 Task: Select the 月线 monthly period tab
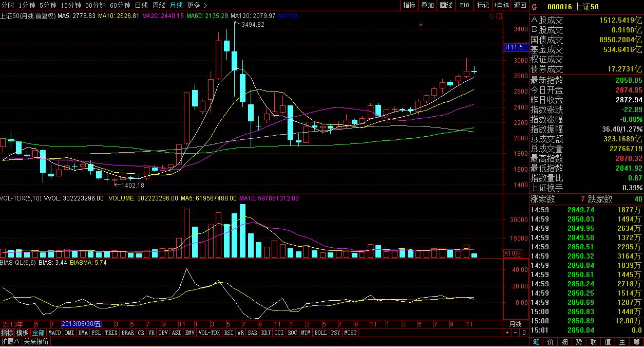(x=176, y=5)
